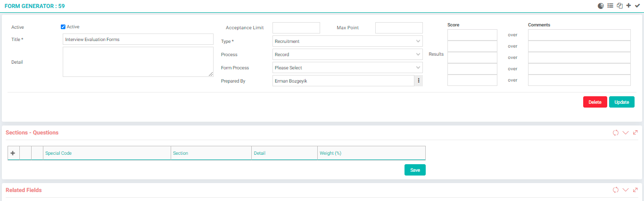Collapse the Sections - Questions panel
Screen dimensions: 644x201
[x=626, y=133]
